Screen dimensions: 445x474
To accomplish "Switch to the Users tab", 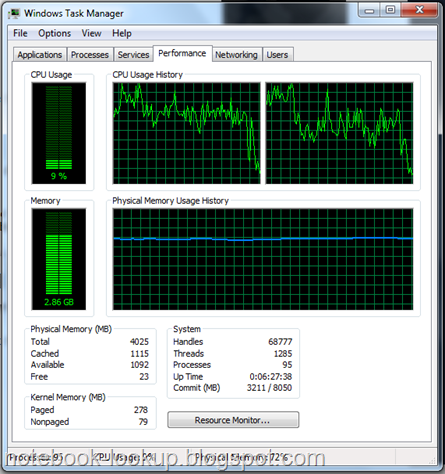I will coord(277,55).
